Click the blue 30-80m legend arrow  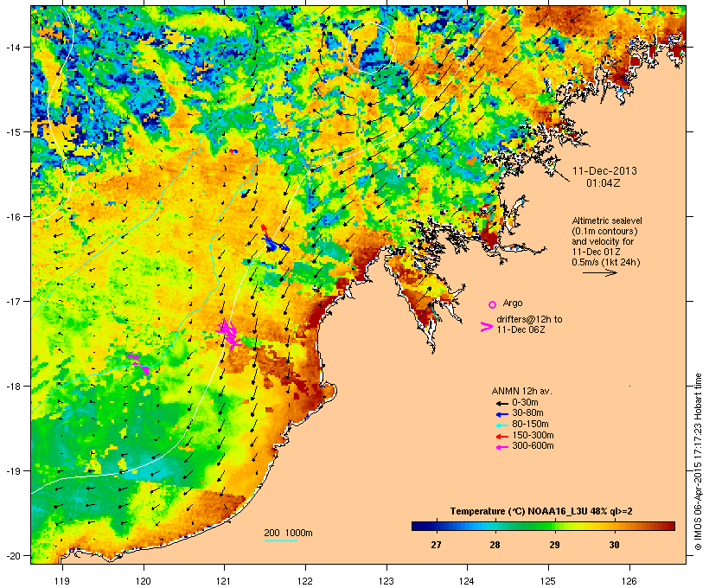click(502, 414)
